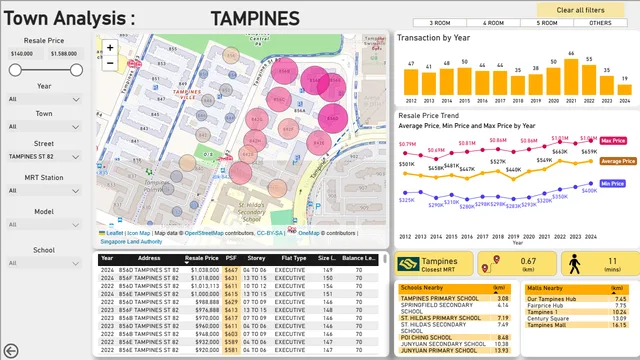Click the 856B pink bubble on map

point(284,71)
